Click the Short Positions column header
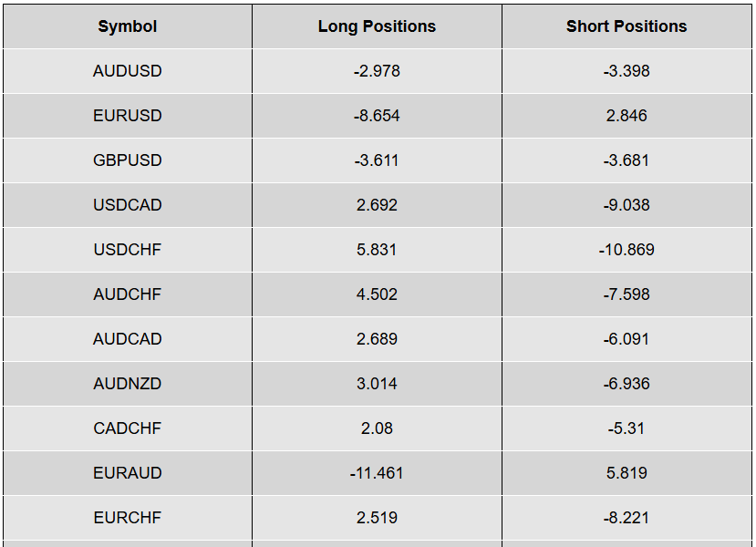This screenshot has width=756, height=547. click(x=627, y=26)
